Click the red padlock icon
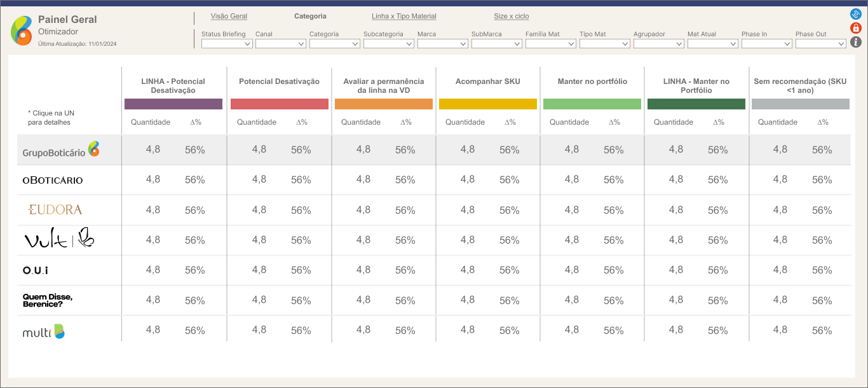Image resolution: width=868 pixels, height=388 pixels. (x=855, y=28)
